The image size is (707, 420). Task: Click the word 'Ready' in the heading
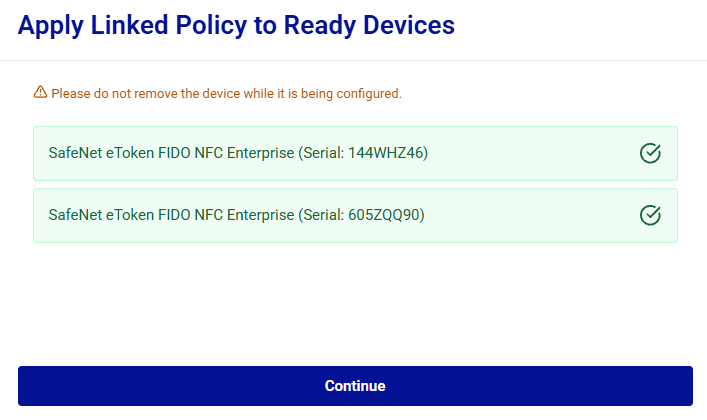click(320, 26)
